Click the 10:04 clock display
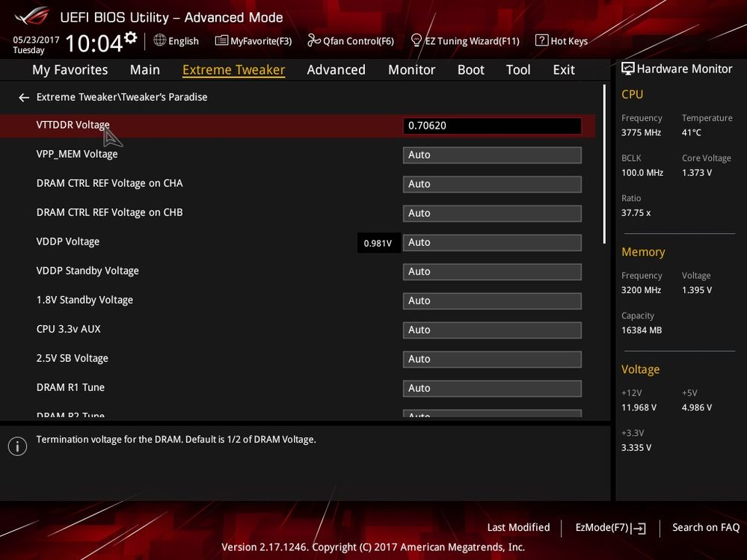747x560 pixels. point(94,43)
